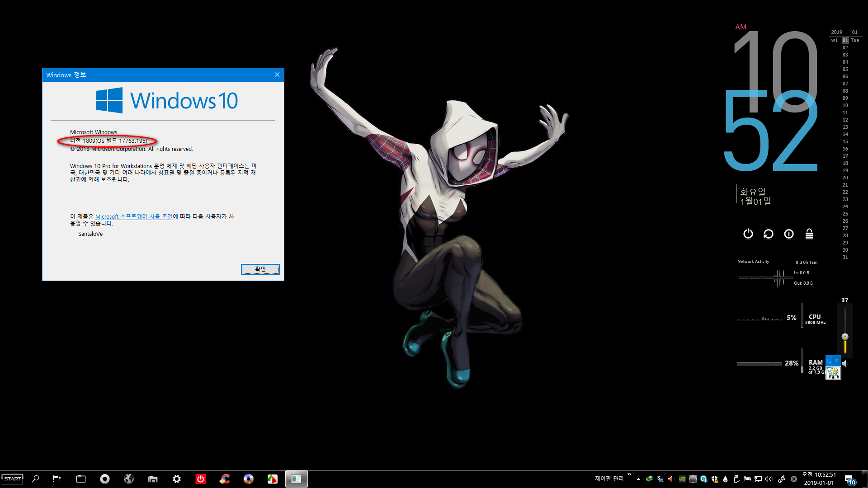This screenshot has height=488, width=868.
Task: Open the Microsoft 소프트웨어 사용 조건 link
Action: [134, 216]
